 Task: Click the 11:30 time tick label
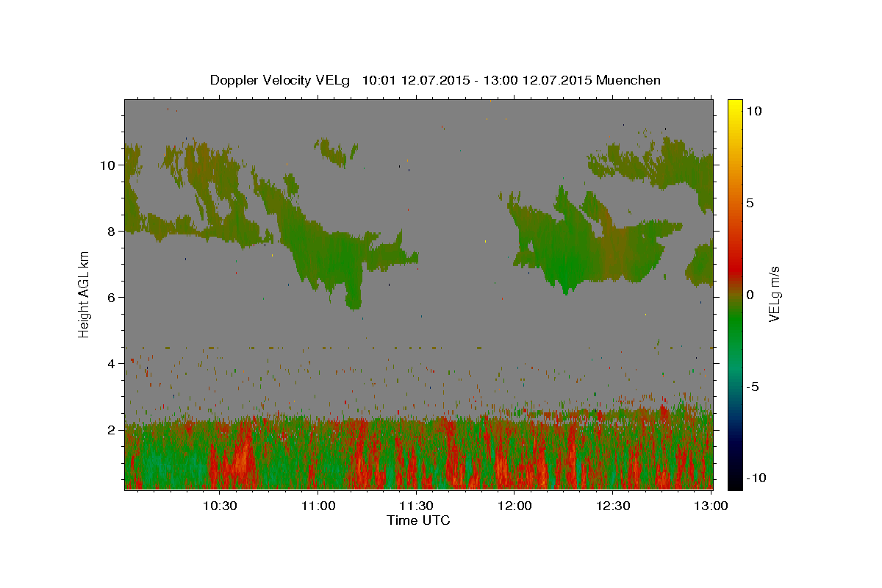pyautogui.click(x=416, y=506)
